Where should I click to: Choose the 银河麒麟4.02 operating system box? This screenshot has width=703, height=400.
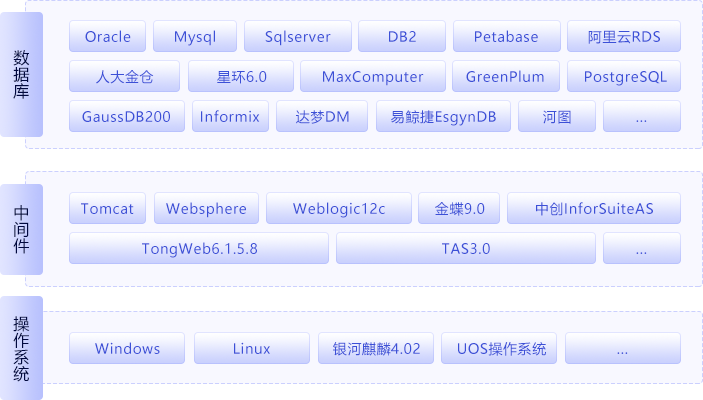point(376,349)
